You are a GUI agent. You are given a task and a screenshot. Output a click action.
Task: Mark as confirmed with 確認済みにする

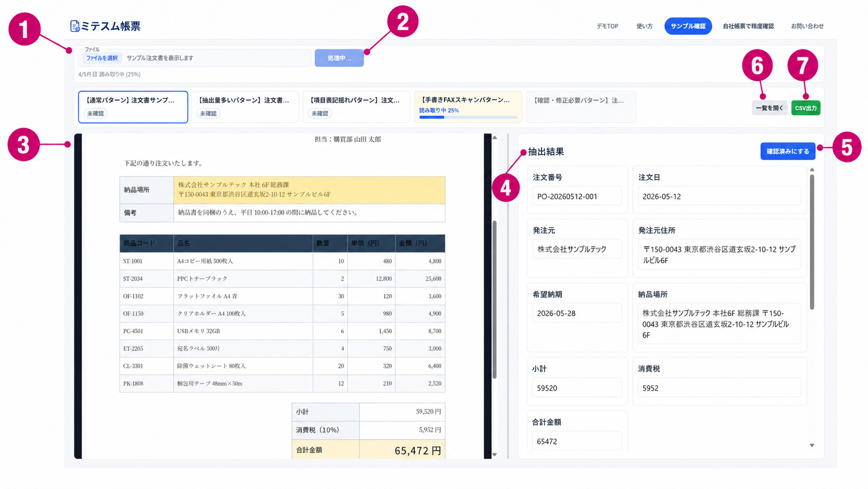pyautogui.click(x=788, y=151)
